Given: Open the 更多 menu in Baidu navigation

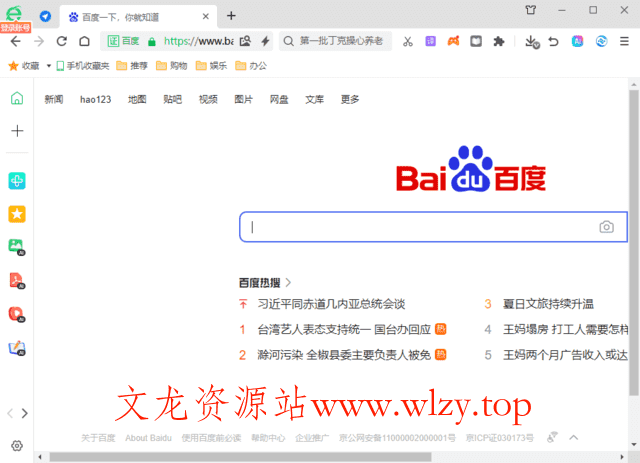Looking at the screenshot, I should click(350, 99).
